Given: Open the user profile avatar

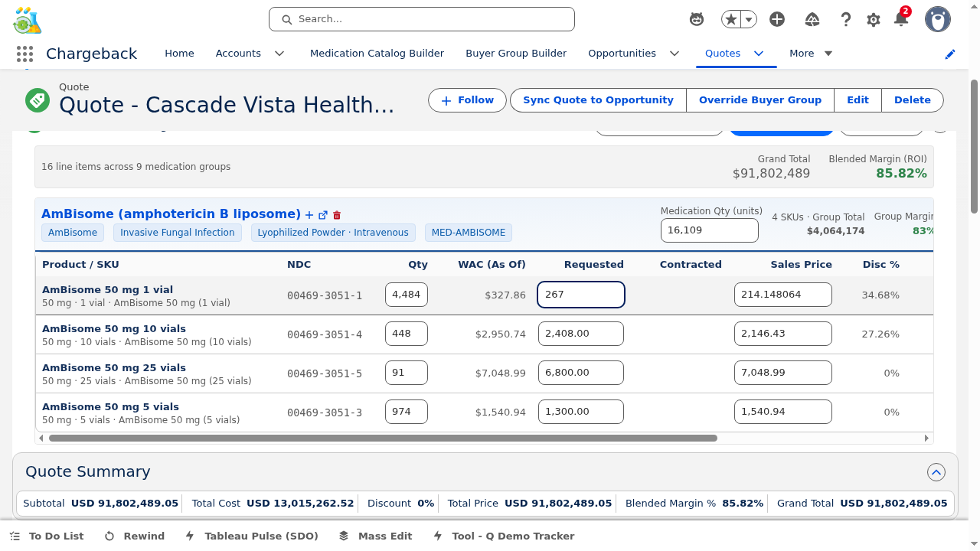Looking at the screenshot, I should (x=938, y=20).
